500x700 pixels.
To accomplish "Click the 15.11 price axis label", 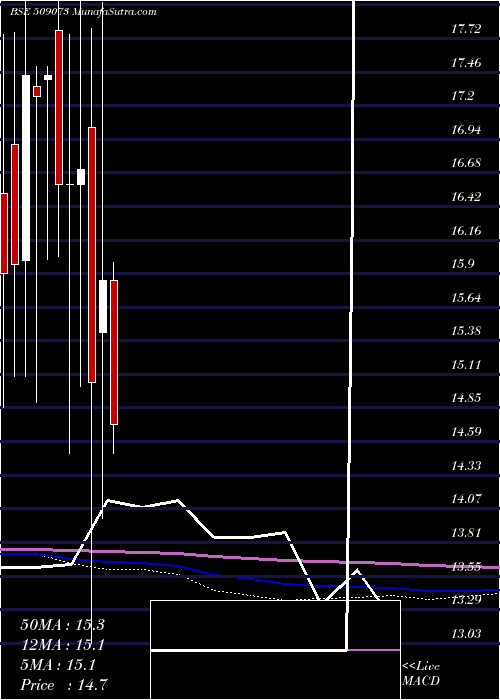I will pyautogui.click(x=466, y=365).
